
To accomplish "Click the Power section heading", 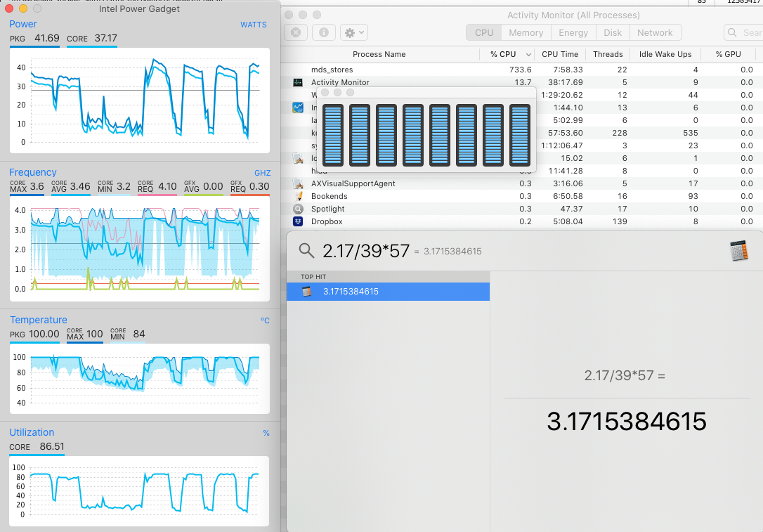I will coord(23,24).
